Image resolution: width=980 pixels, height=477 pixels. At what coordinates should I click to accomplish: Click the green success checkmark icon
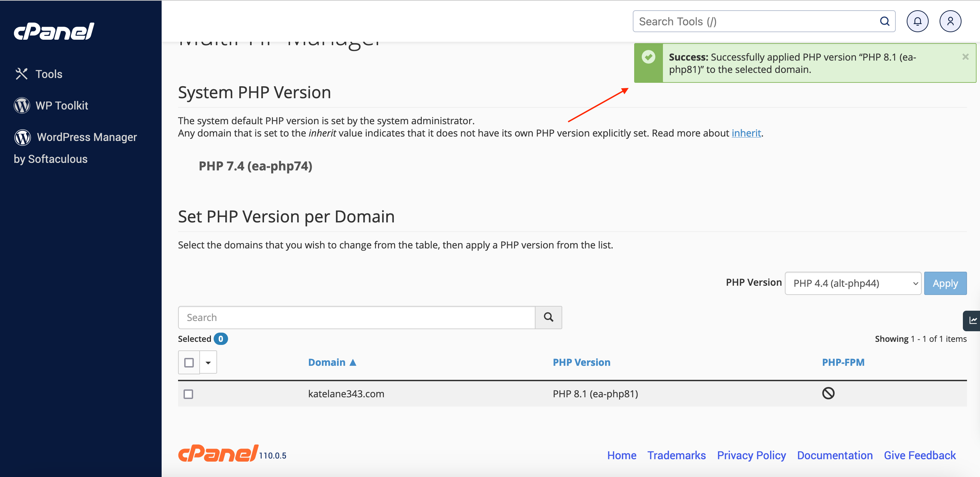648,57
